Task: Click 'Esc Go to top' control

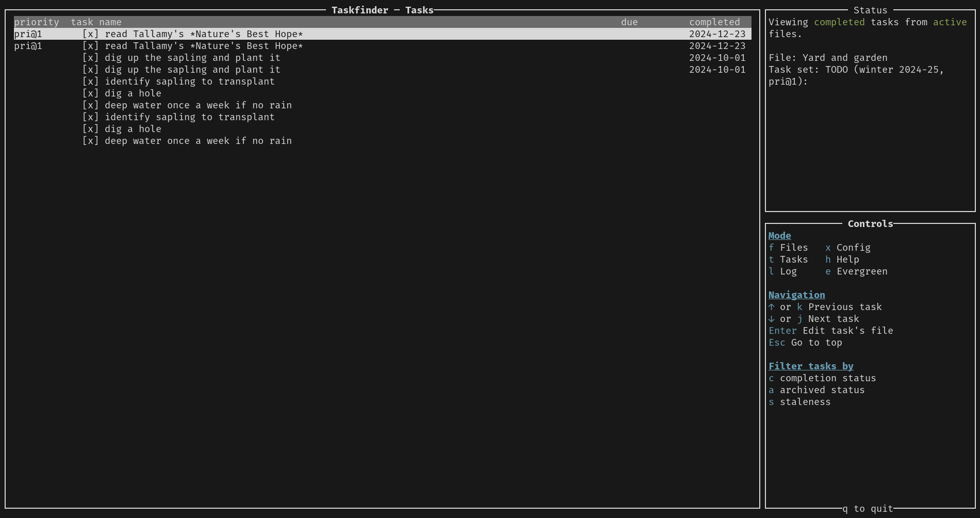Action: 805,343
